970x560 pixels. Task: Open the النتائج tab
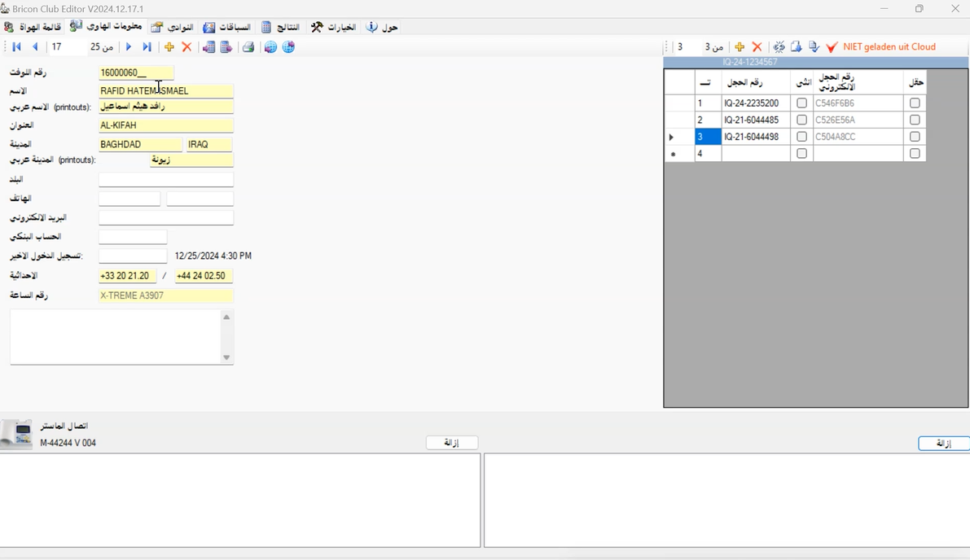pos(280,27)
